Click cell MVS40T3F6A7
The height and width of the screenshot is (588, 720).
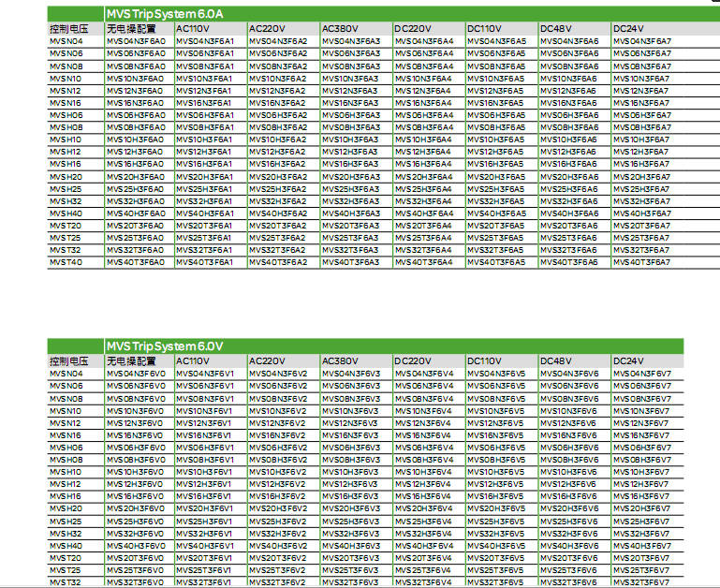642,262
